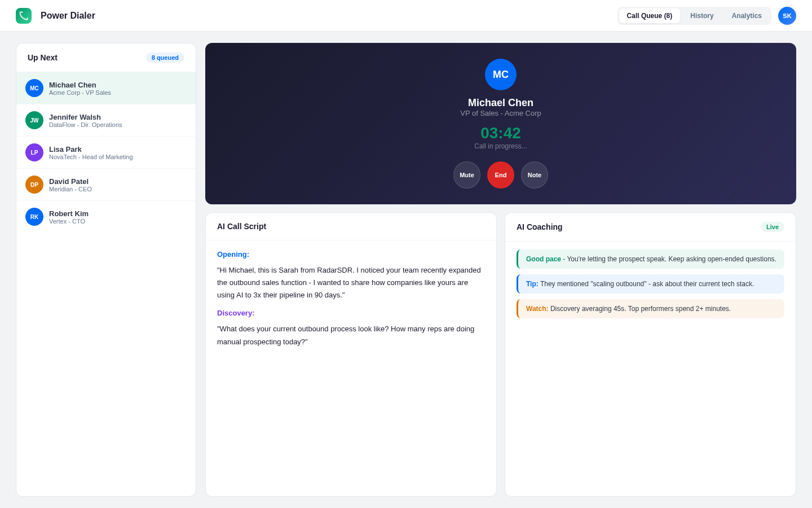812x508 pixels.
Task: Click the Good pace coaching card
Action: [x=650, y=259]
